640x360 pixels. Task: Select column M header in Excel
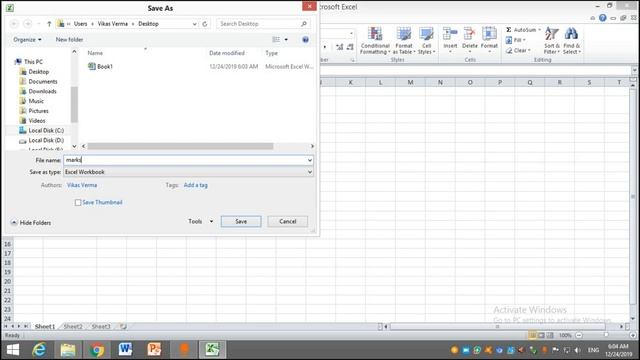pyautogui.click(x=410, y=82)
